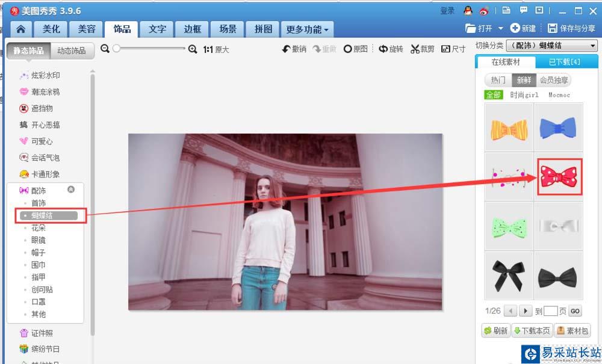This screenshot has width=602, height=364.
Task: Open the 炫彩水印 category
Action: [40, 76]
